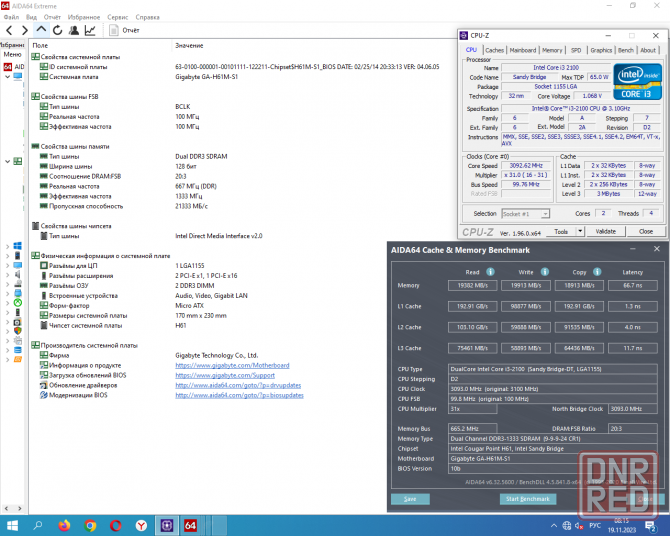Select the green Xbox-style icon in sidebar tree
This screenshot has width=670, height=536.
18,303
